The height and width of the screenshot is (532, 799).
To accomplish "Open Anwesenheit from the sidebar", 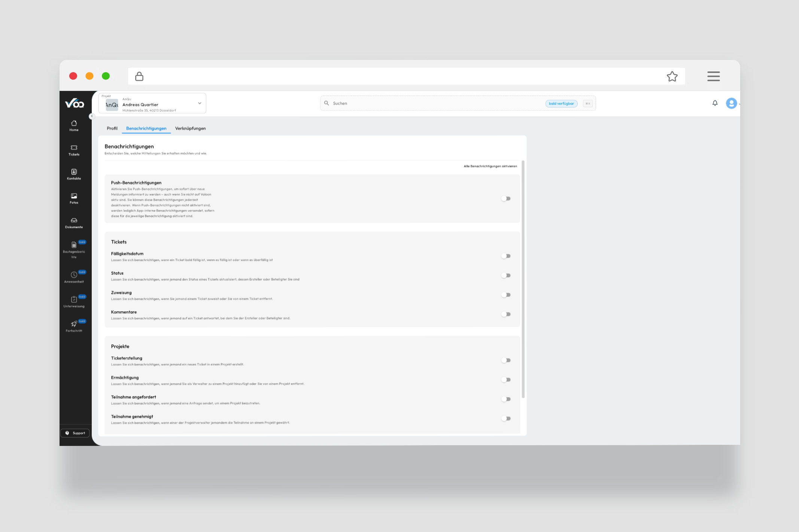I will [74, 275].
